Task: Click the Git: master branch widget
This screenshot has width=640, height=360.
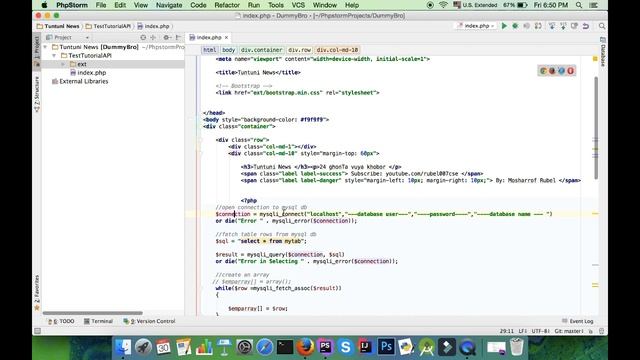Action: [569, 331]
